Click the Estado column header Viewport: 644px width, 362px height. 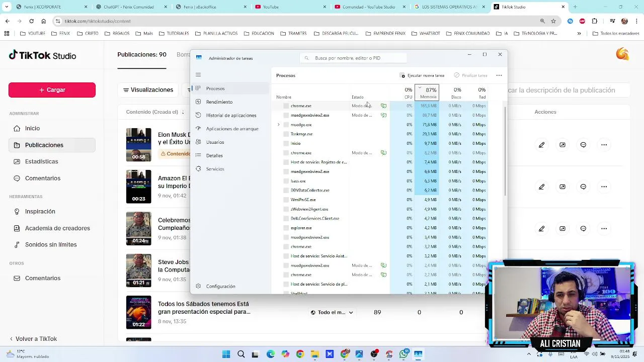(358, 97)
